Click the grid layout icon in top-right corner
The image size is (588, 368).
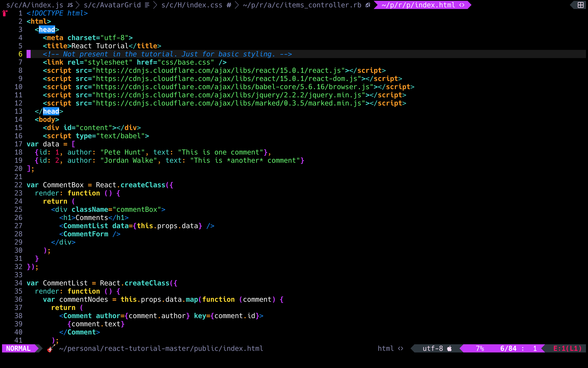(580, 5)
